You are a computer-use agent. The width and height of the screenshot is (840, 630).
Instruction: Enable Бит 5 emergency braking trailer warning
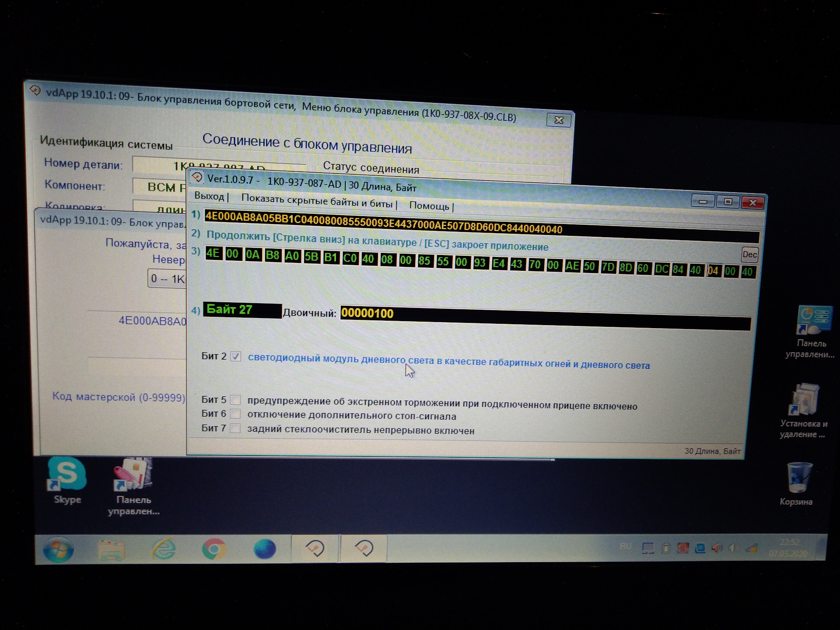[x=235, y=400]
